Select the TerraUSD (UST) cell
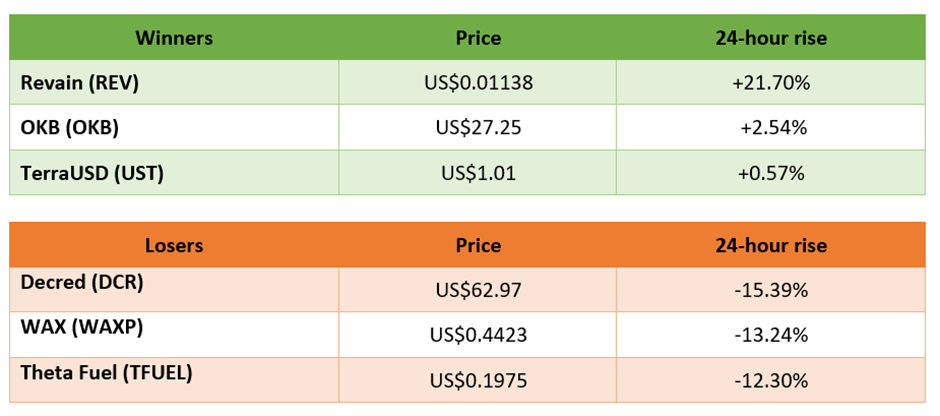This screenshot has width=940, height=416. 174,172
